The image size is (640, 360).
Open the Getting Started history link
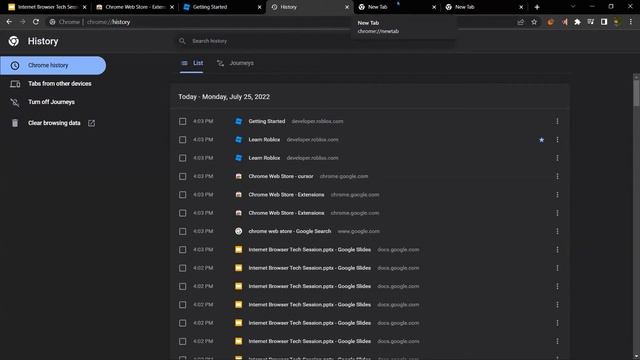[x=267, y=121]
